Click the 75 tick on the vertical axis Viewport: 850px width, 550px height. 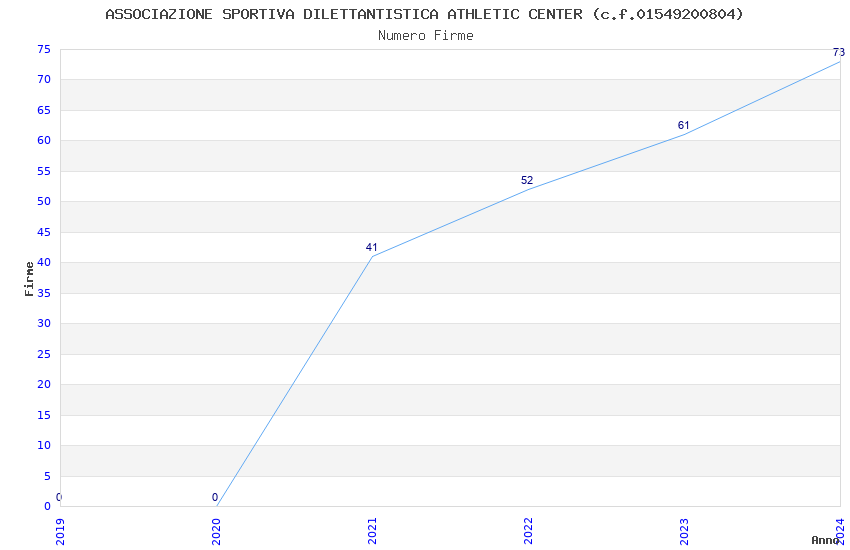[x=43, y=49]
